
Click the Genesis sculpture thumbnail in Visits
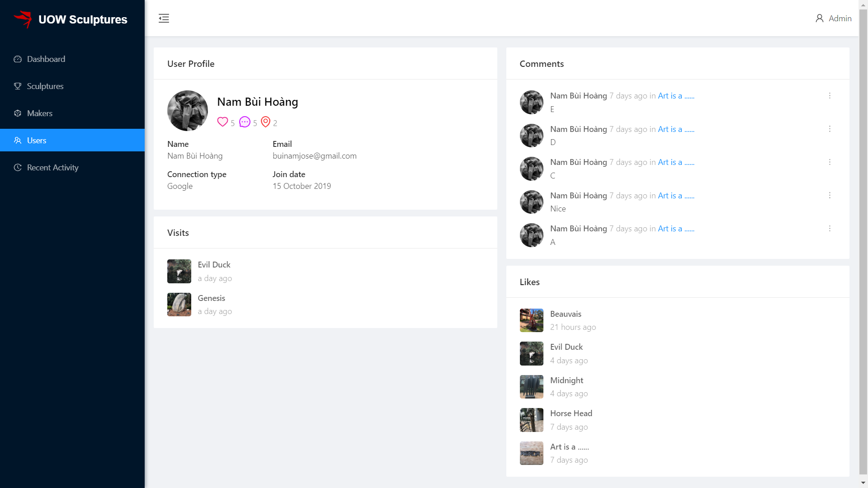coord(179,305)
